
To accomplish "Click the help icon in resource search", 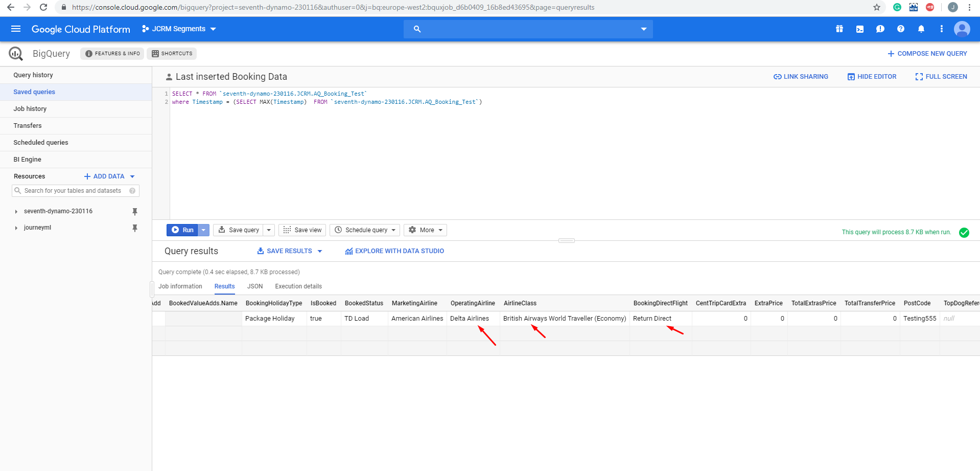I will (x=132, y=191).
